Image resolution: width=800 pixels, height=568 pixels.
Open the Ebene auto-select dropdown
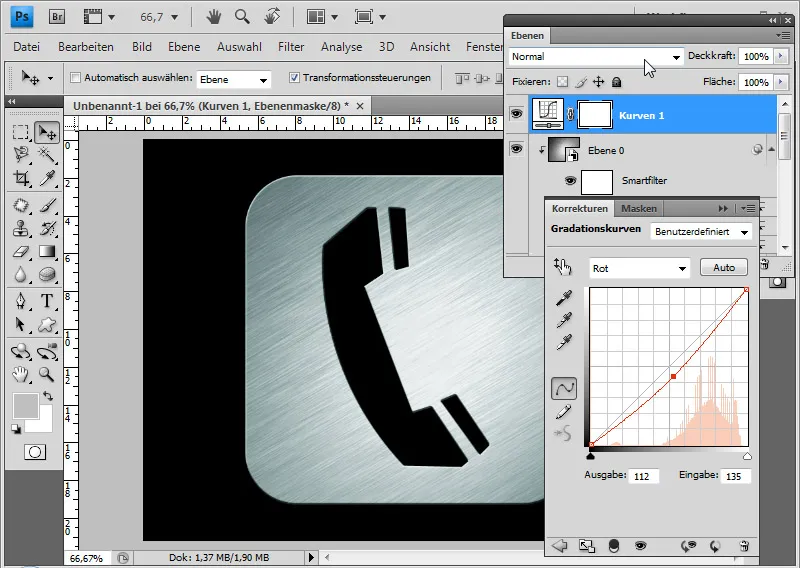coord(234,80)
